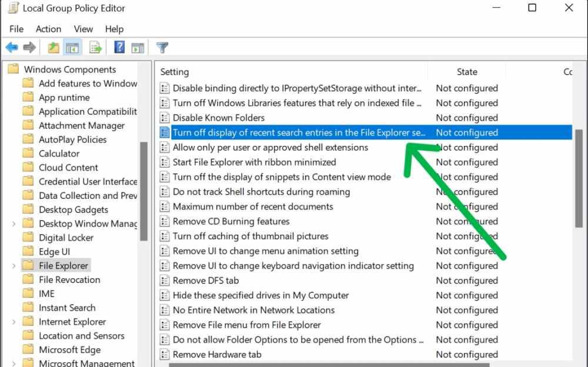The width and height of the screenshot is (588, 367).
Task: Select the App runtime tree item
Action: (64, 98)
